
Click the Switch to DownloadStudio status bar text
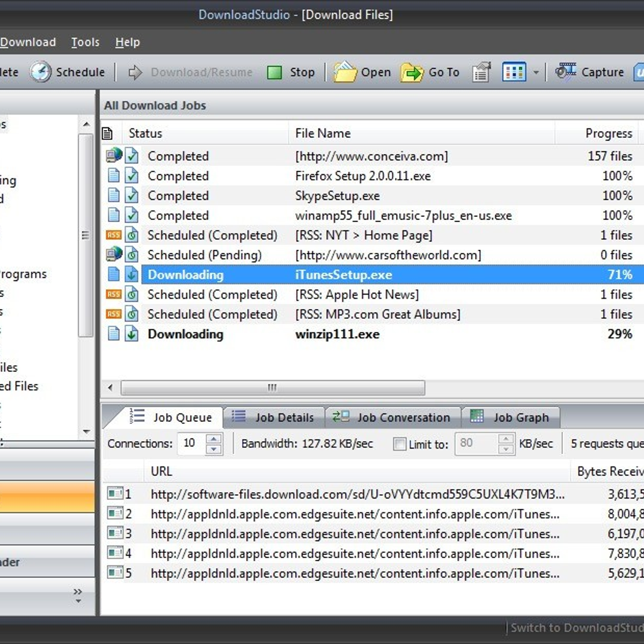[x=577, y=627]
